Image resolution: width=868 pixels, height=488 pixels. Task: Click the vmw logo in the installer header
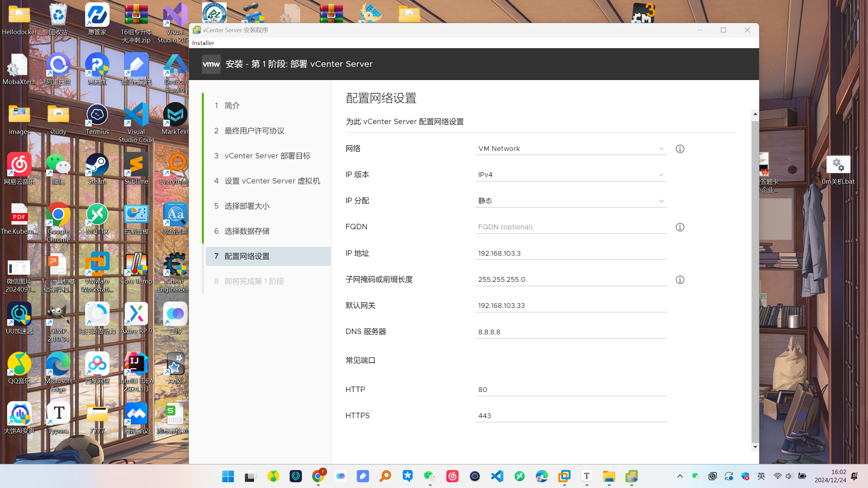coord(211,64)
